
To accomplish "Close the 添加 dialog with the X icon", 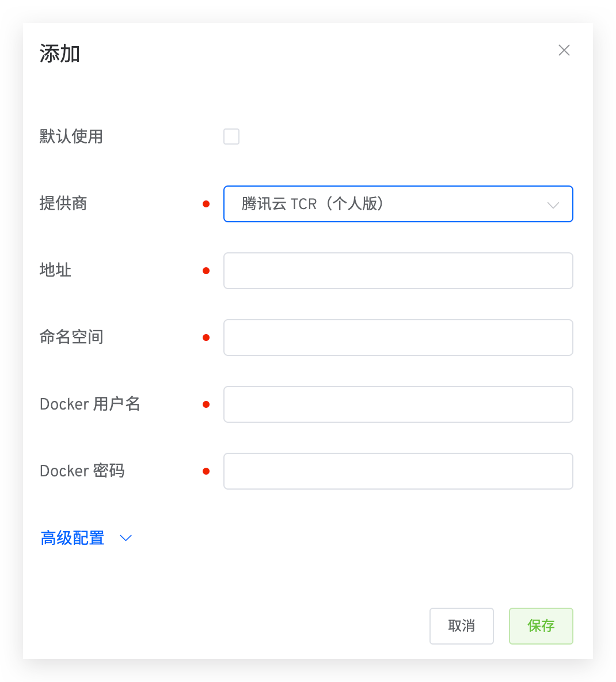I will (x=564, y=51).
